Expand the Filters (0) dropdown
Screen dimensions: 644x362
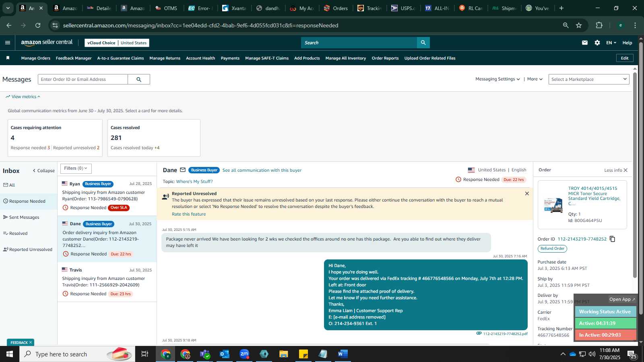(x=76, y=169)
